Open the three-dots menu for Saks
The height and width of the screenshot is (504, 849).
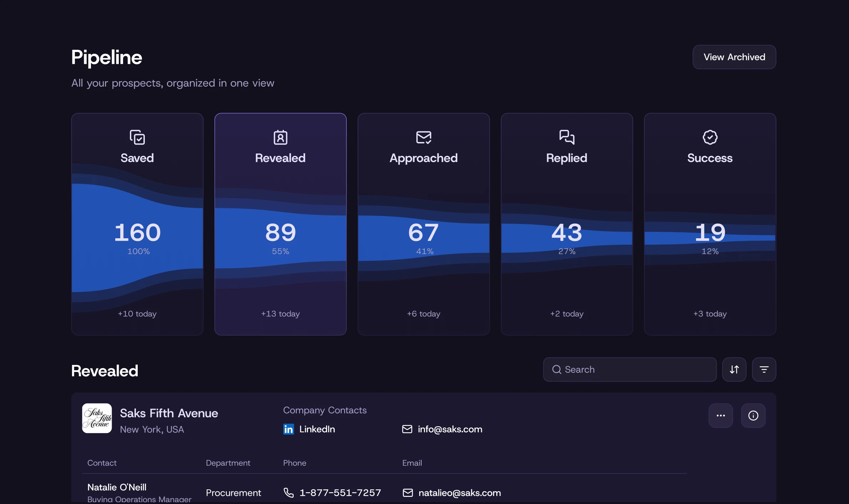point(721,416)
